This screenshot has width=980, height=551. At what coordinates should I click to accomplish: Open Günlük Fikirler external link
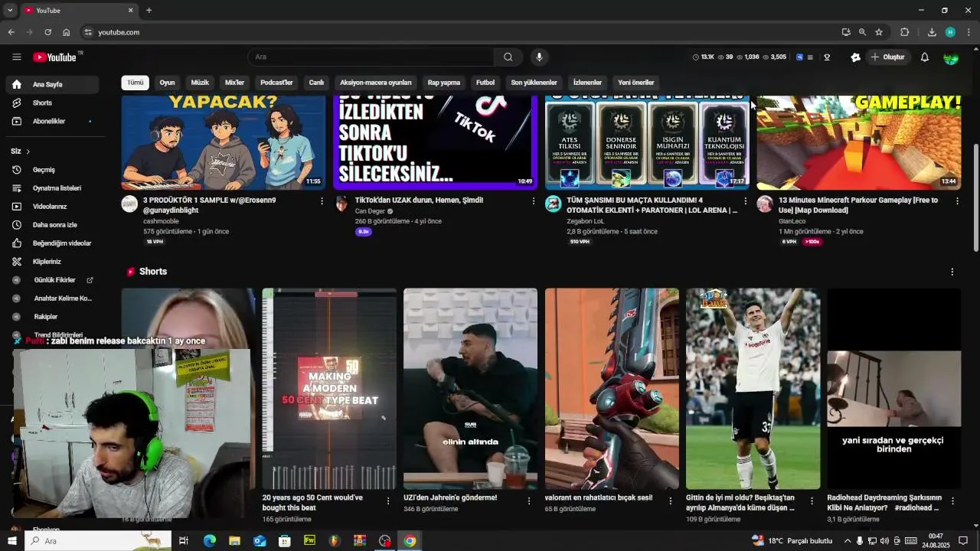coord(52,280)
